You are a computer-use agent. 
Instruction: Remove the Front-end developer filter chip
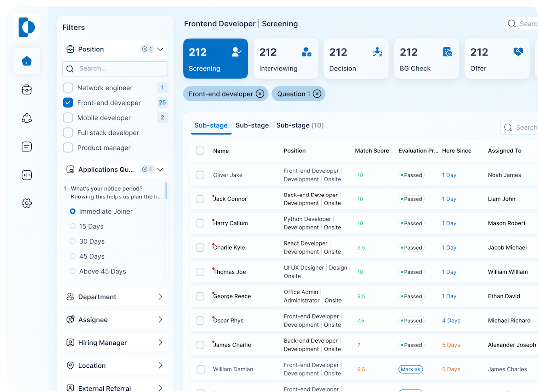coord(260,94)
